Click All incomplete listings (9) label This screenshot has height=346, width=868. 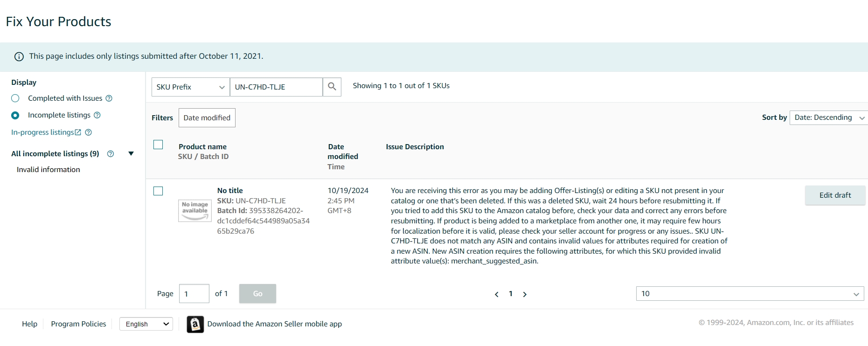point(55,154)
